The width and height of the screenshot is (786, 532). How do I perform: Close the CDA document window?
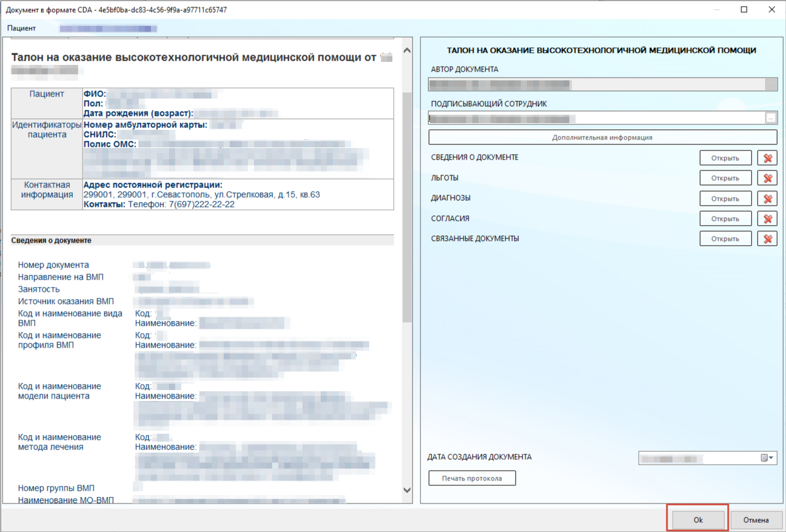click(771, 9)
